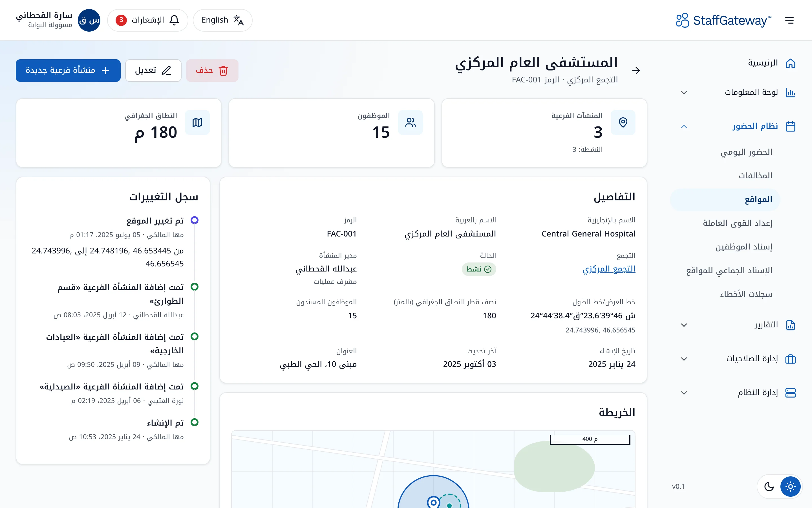Click the FAC-001 code value

coord(342,233)
